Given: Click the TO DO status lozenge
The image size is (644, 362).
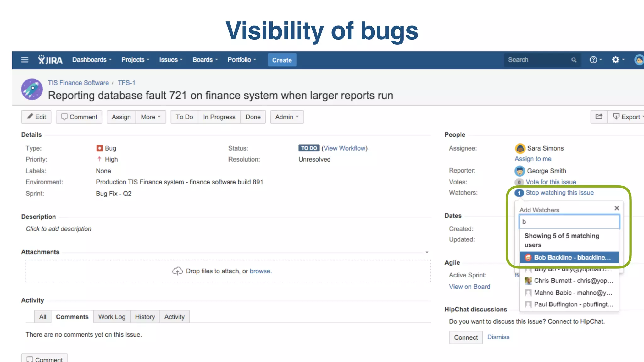Looking at the screenshot, I should pyautogui.click(x=309, y=148).
